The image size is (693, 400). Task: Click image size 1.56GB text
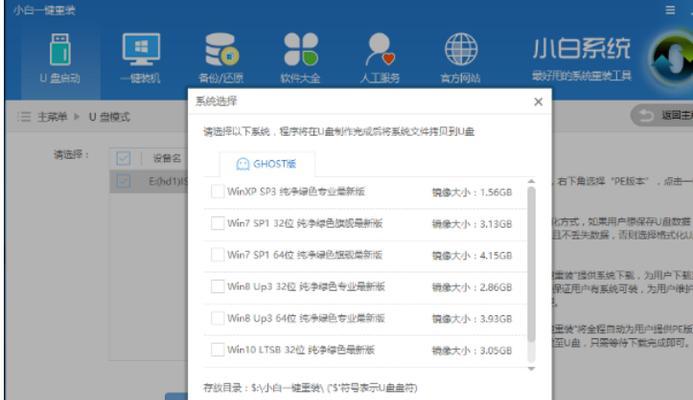[472, 192]
